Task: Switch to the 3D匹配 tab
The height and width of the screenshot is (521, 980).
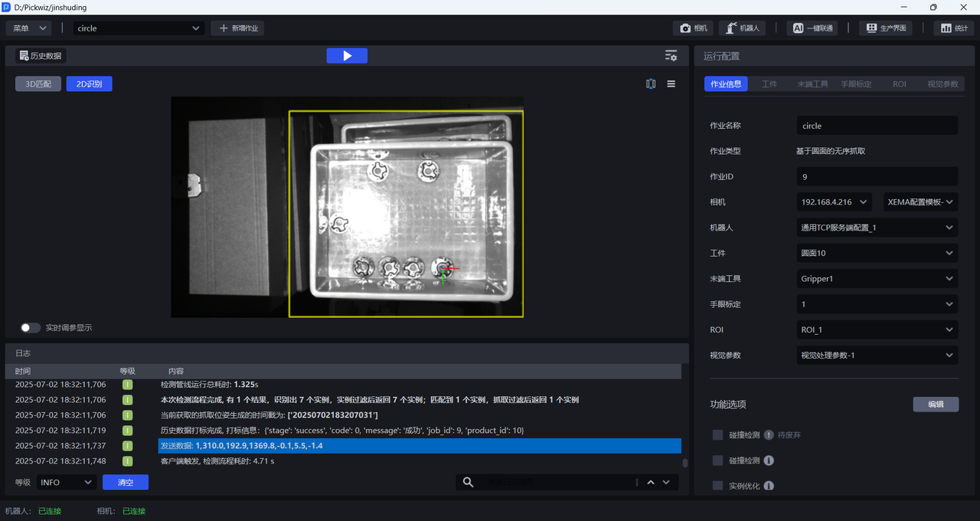Action: click(38, 84)
